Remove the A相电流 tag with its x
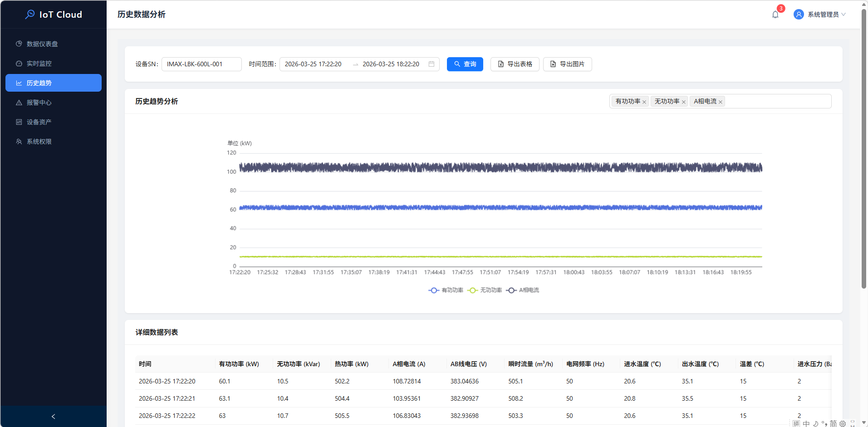868x427 pixels. (x=721, y=102)
